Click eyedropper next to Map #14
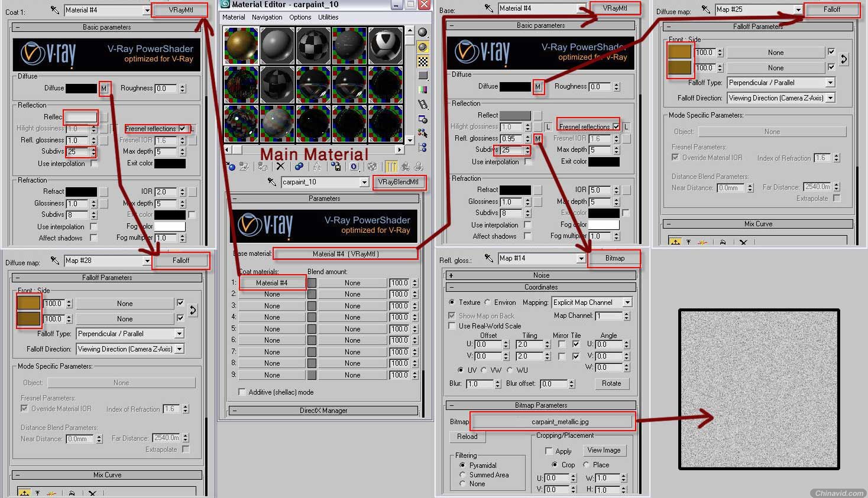868x498 pixels. 488,258
